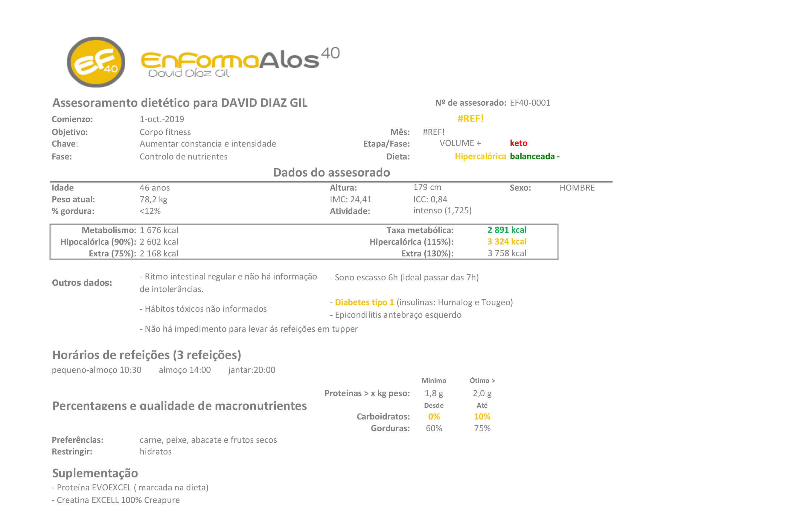This screenshot has height=517, width=812.
Task: Click 'Ritmo intestinal regular' note
Action: pos(228,283)
